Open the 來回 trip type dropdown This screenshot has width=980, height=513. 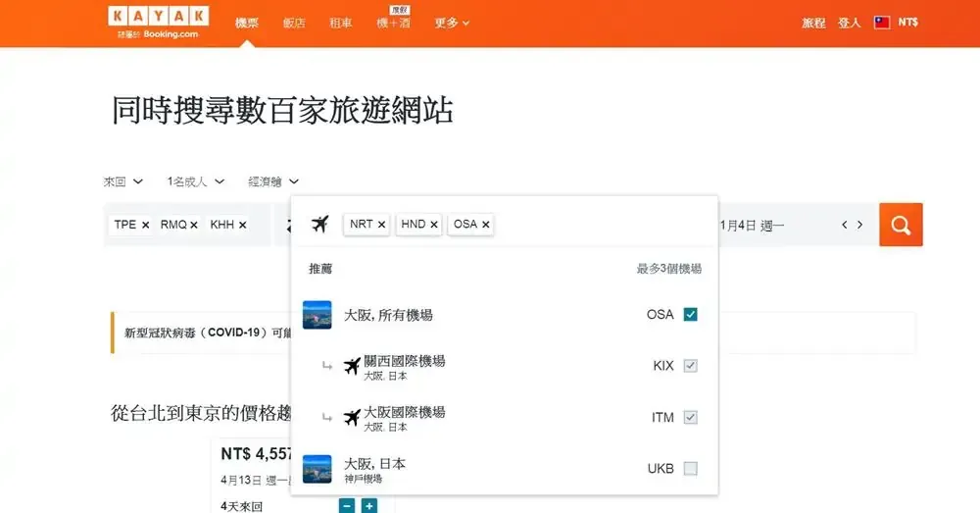[123, 181]
